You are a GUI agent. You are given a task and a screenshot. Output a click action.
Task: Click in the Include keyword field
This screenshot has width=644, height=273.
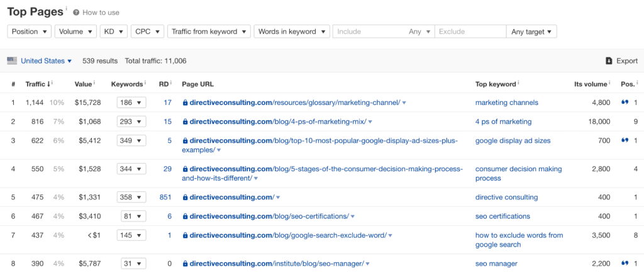(x=370, y=31)
